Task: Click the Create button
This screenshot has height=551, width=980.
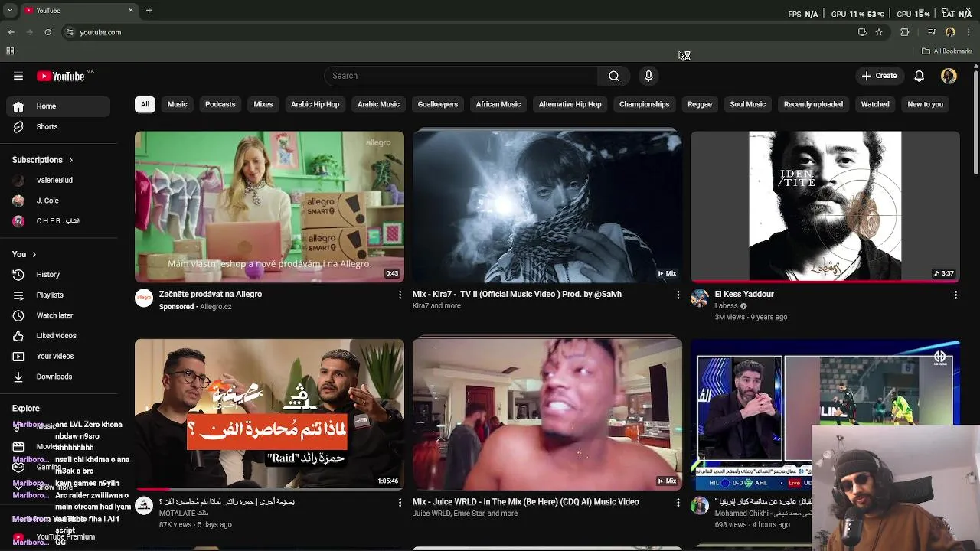Action: pos(879,76)
